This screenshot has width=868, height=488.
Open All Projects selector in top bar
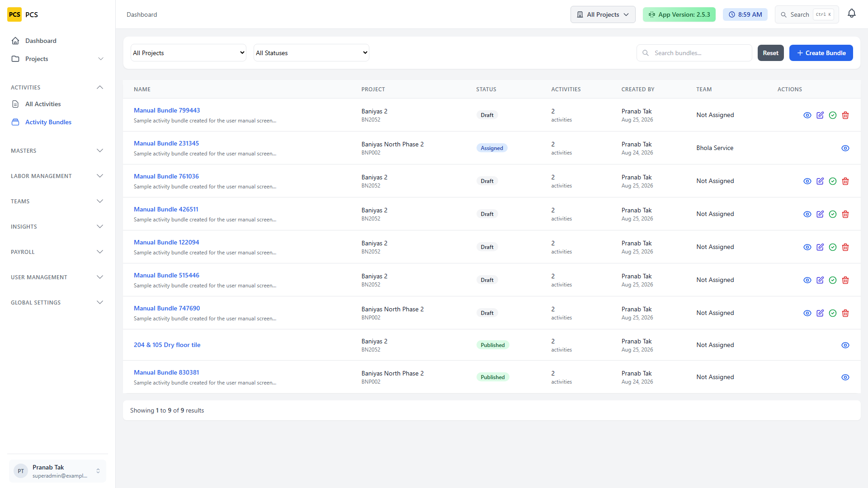(603, 14)
